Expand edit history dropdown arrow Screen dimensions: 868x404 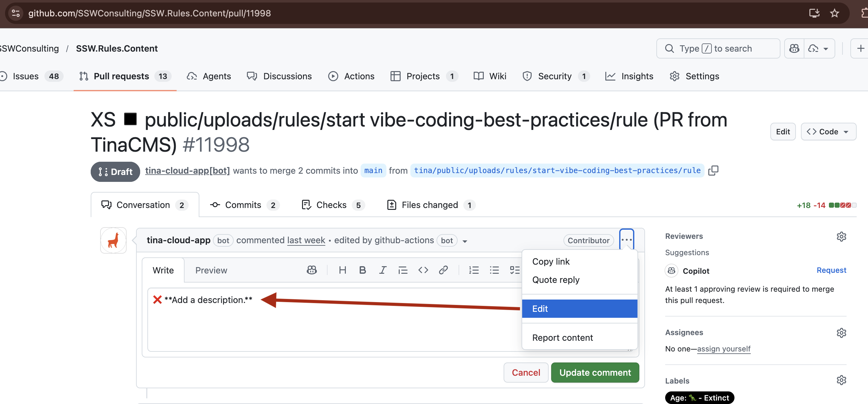tap(465, 241)
